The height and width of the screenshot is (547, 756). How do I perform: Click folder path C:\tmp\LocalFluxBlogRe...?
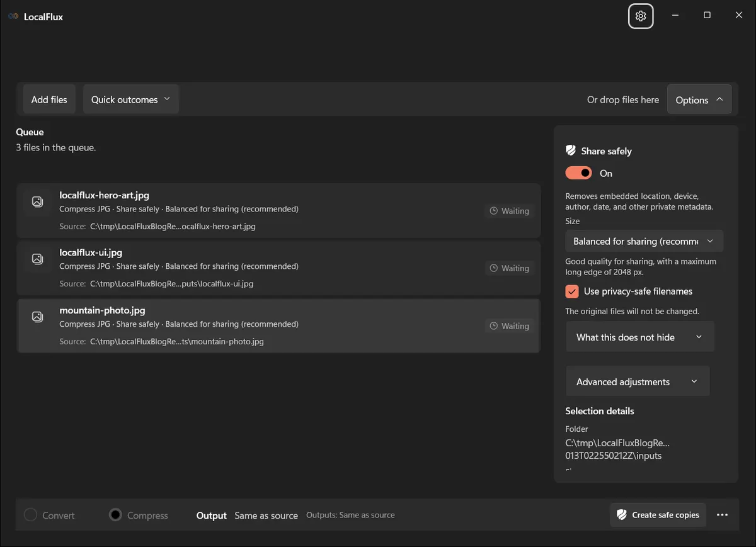click(617, 449)
